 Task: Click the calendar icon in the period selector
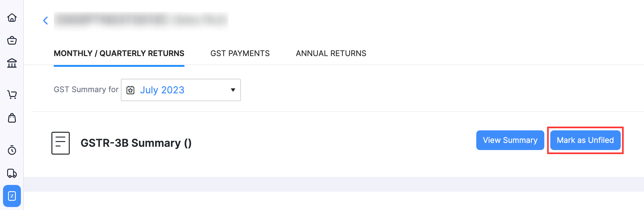[x=131, y=90]
